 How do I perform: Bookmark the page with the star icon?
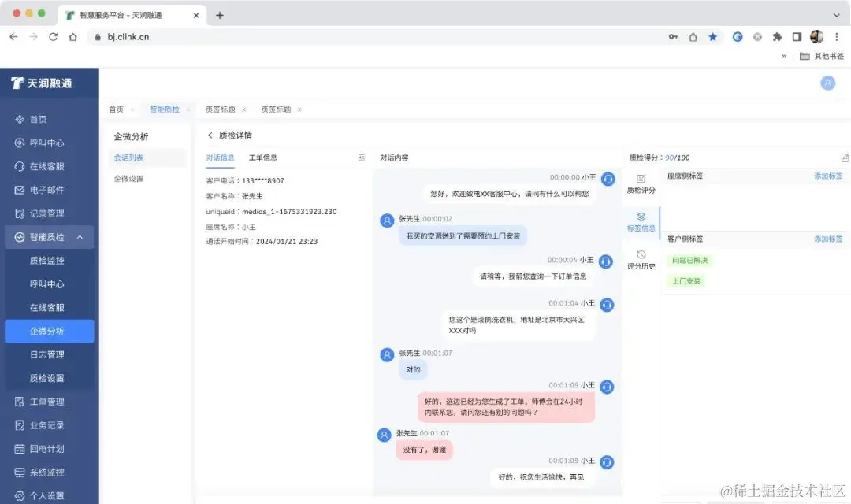712,37
